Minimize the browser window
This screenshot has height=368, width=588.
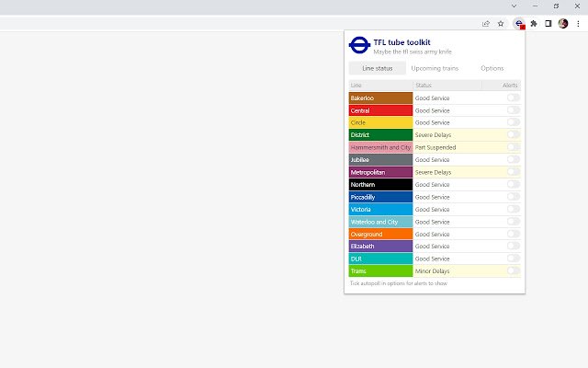click(x=535, y=6)
